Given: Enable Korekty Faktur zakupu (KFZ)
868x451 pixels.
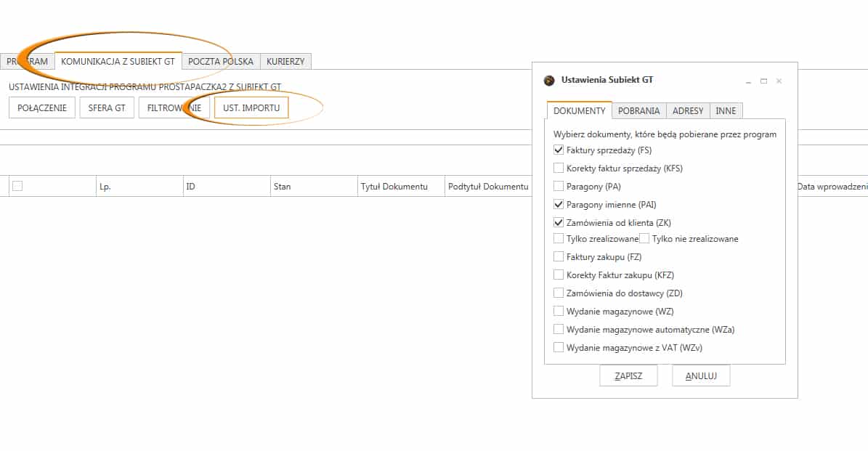Looking at the screenshot, I should (x=559, y=275).
